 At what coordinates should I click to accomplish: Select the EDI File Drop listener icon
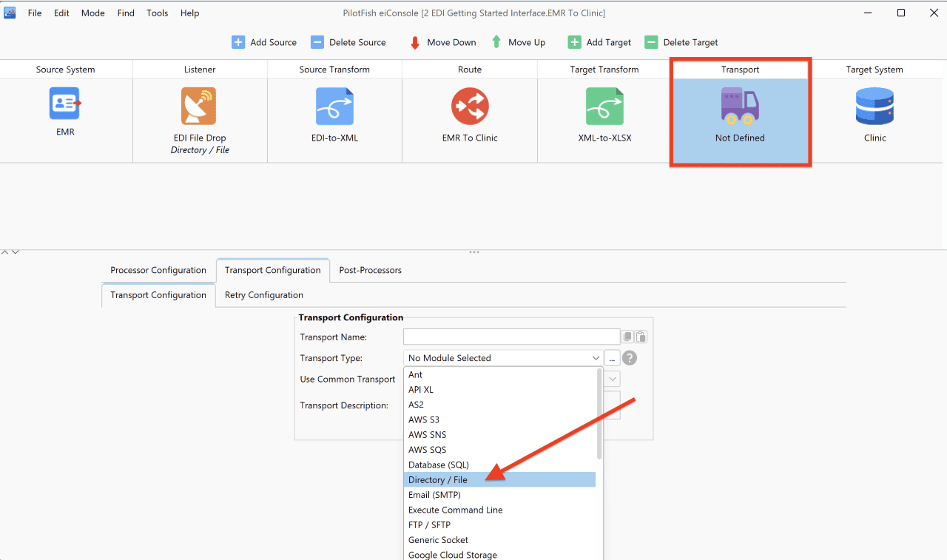(x=199, y=106)
